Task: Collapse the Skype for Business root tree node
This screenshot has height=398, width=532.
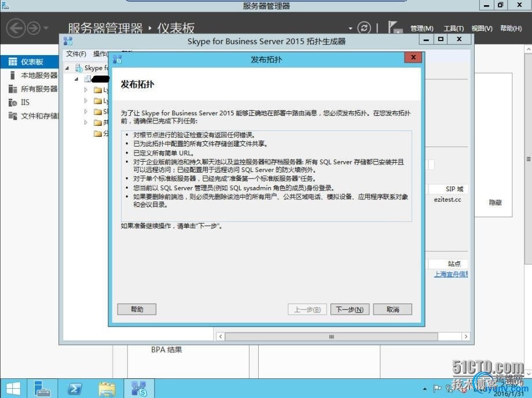Action: (x=67, y=68)
